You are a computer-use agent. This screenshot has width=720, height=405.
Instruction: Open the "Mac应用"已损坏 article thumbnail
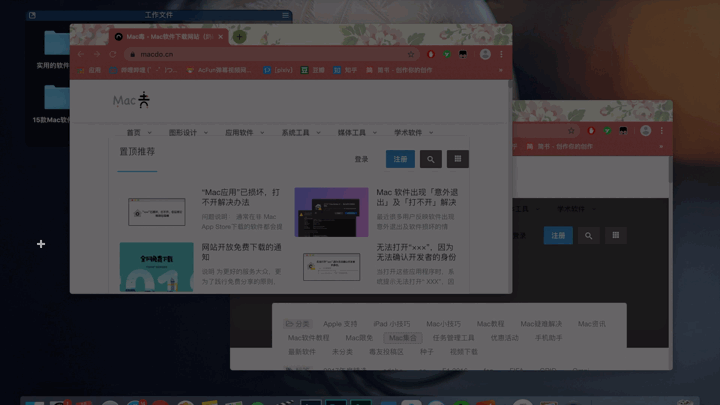coord(157,212)
